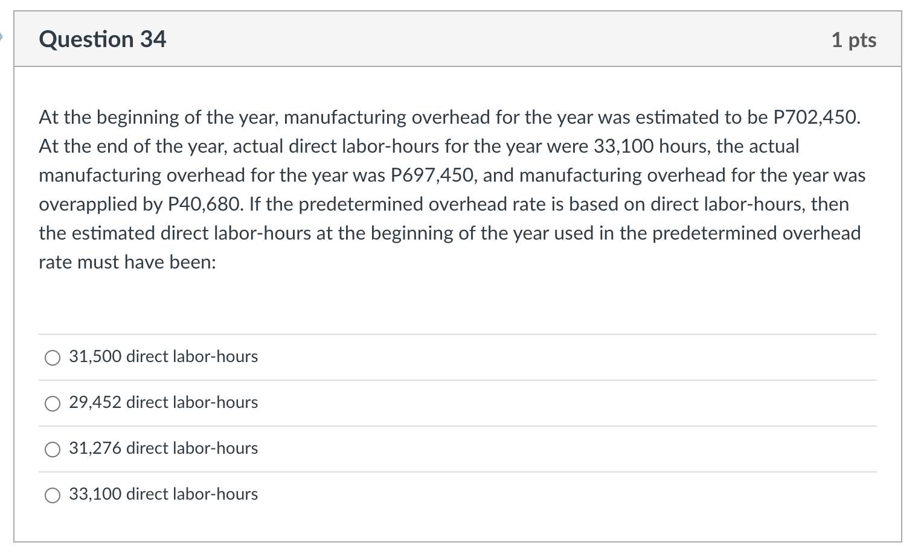Click the 31,276 direct labor-hours answer text
Screen dimensions: 924x560
tap(163, 448)
